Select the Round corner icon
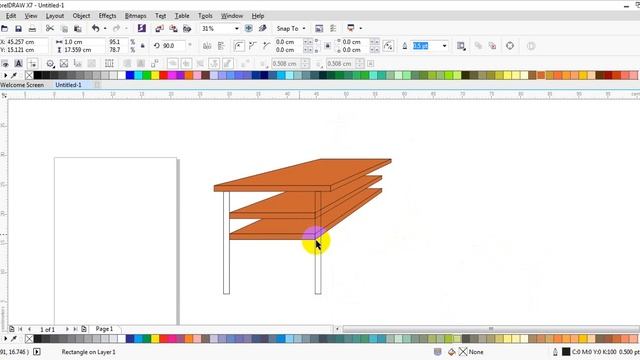 click(x=239, y=46)
